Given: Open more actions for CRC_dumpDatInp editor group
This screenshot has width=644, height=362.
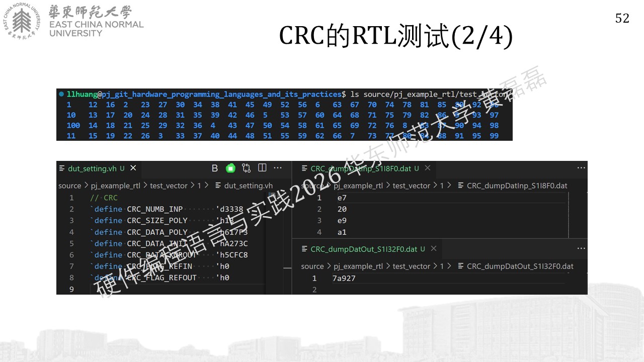Looking at the screenshot, I should point(581,168).
